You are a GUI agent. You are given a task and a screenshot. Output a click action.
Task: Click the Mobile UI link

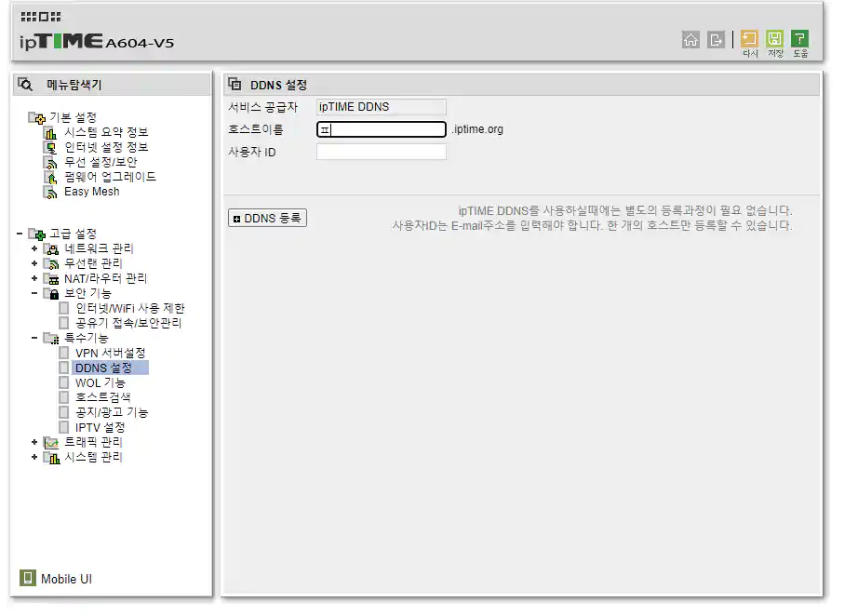pyautogui.click(x=66, y=580)
